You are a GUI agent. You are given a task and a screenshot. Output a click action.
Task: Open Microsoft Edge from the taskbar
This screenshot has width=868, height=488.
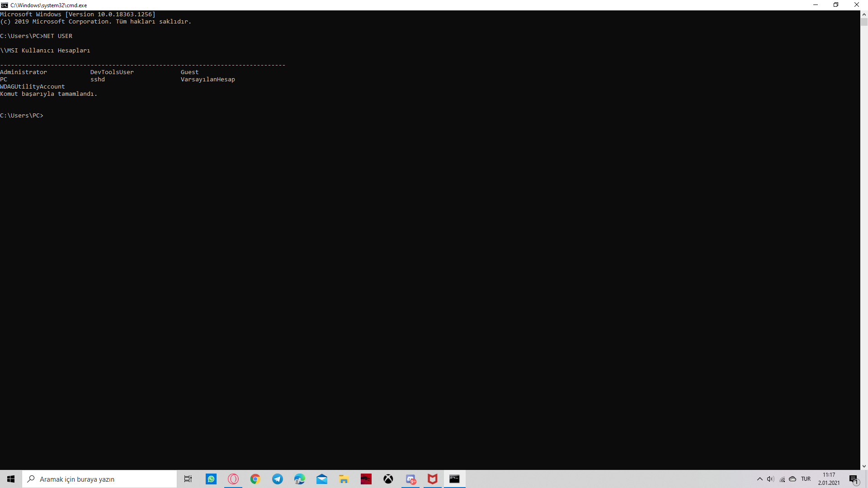point(300,479)
